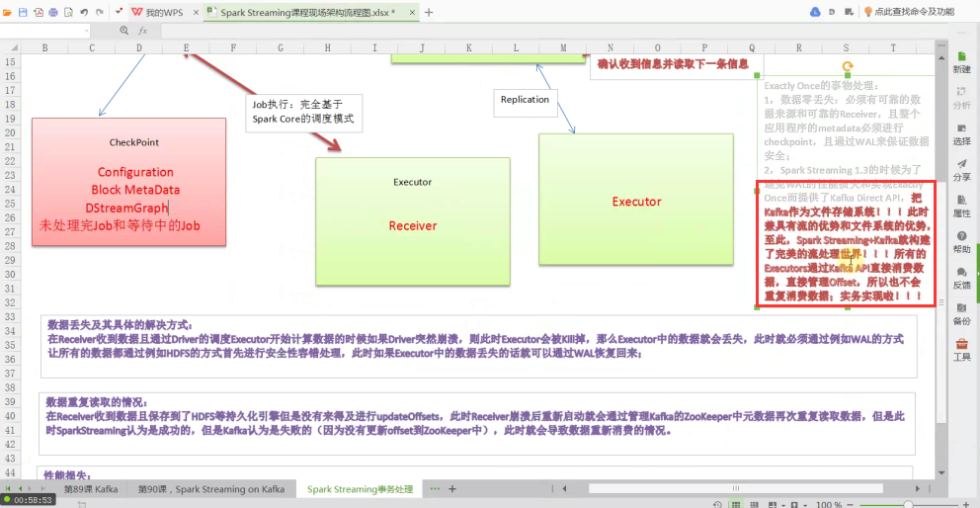Open 分享 in right sidebar
The width and height of the screenshot is (980, 508).
(962, 169)
